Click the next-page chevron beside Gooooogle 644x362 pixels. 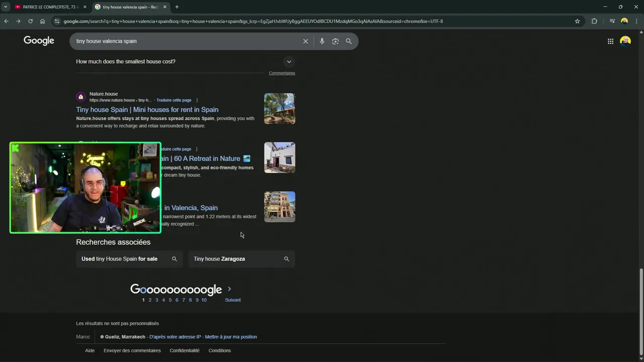pos(229,289)
